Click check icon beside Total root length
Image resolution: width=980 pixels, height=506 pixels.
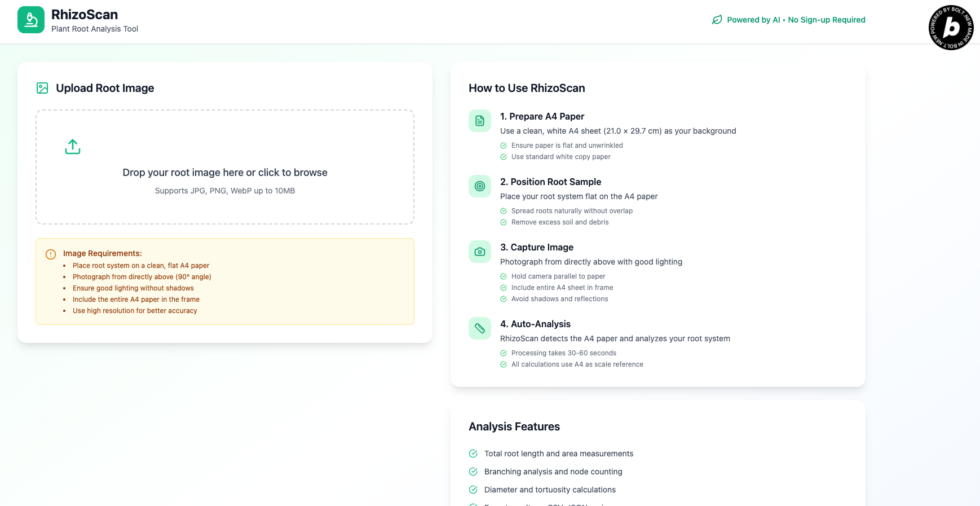click(x=473, y=454)
